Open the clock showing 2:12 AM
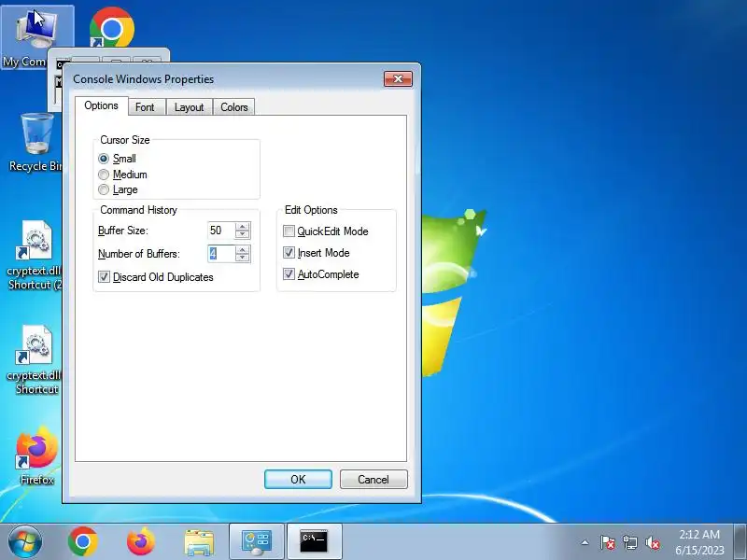Viewport: 747px width, 560px height. tap(699, 542)
